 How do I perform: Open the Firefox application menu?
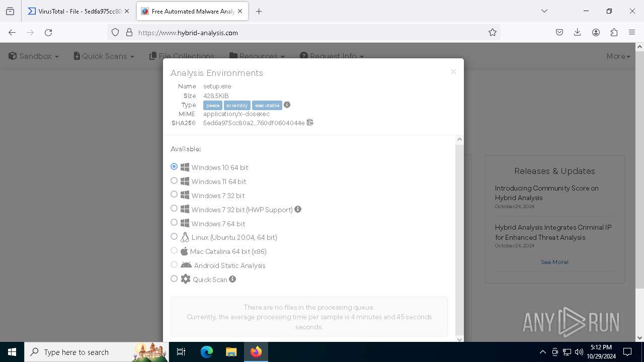632,32
